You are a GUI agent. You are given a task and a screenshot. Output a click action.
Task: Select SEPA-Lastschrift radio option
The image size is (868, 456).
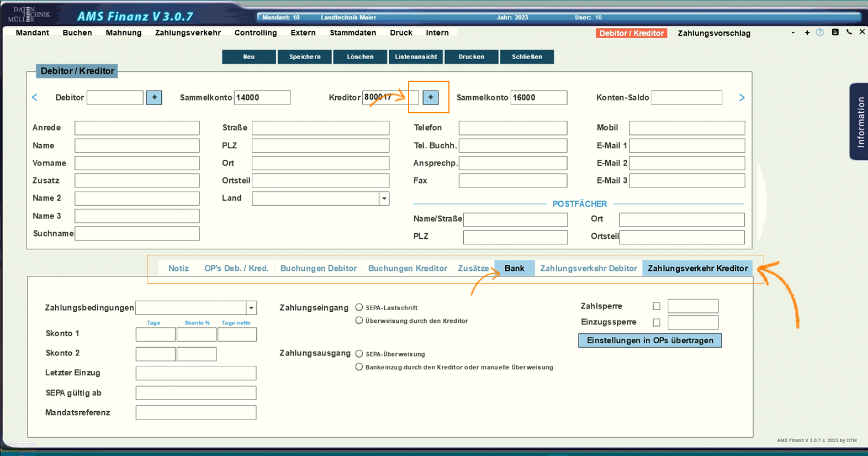tap(359, 307)
